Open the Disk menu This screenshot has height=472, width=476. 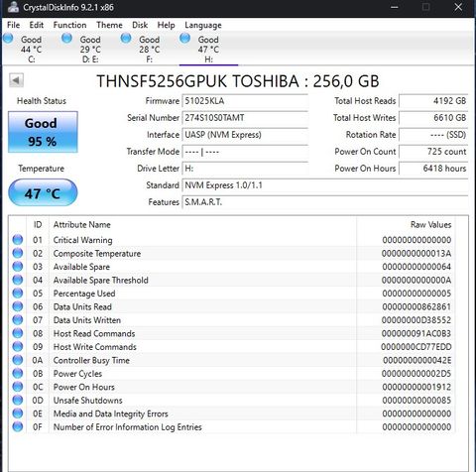(140, 25)
